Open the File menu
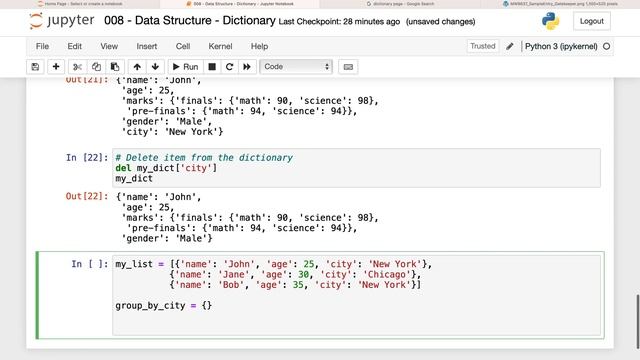Viewport: 640px width, 360px height. point(42,46)
